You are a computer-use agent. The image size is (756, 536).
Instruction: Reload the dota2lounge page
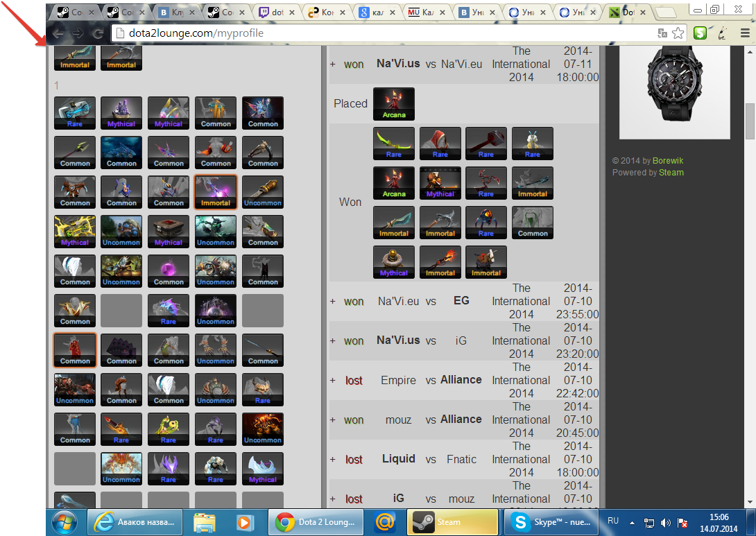point(98,33)
